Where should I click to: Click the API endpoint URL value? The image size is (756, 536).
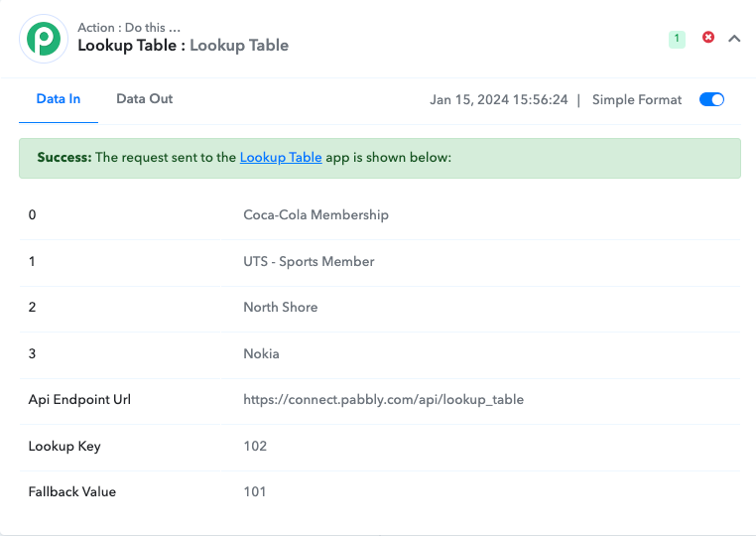tap(383, 399)
